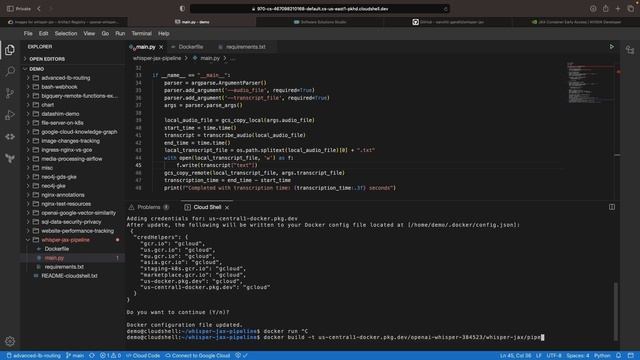
Task: Close the main.py editor tab
Action: click(x=161, y=47)
